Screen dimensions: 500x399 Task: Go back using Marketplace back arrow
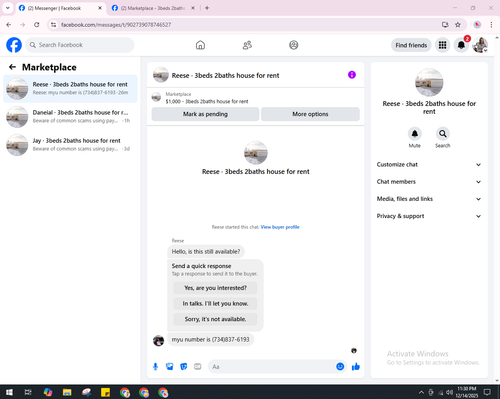click(12, 67)
